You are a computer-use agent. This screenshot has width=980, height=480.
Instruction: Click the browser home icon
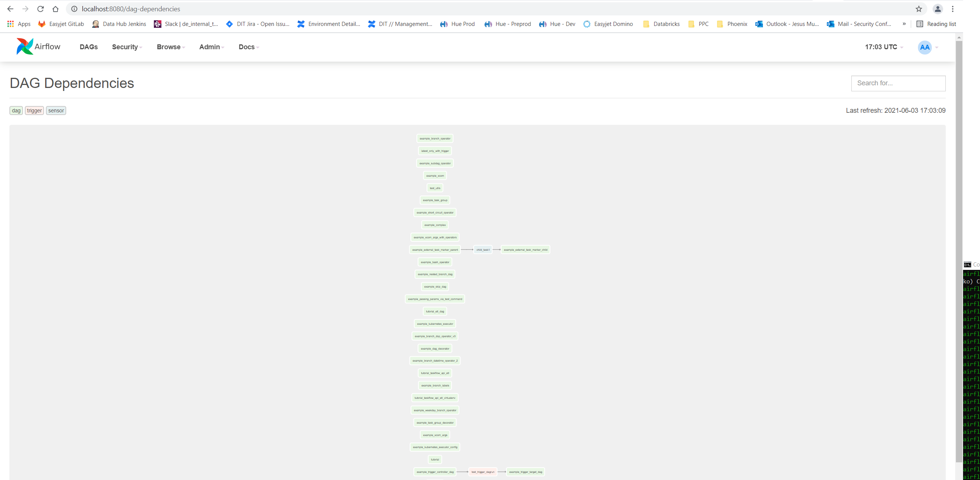56,9
